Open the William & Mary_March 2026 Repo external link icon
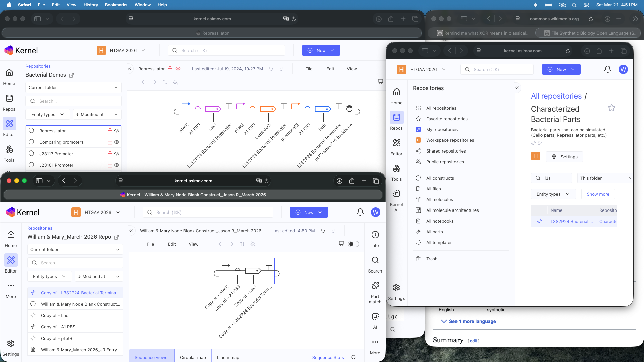Image resolution: width=644 pixels, height=362 pixels. tap(116, 237)
